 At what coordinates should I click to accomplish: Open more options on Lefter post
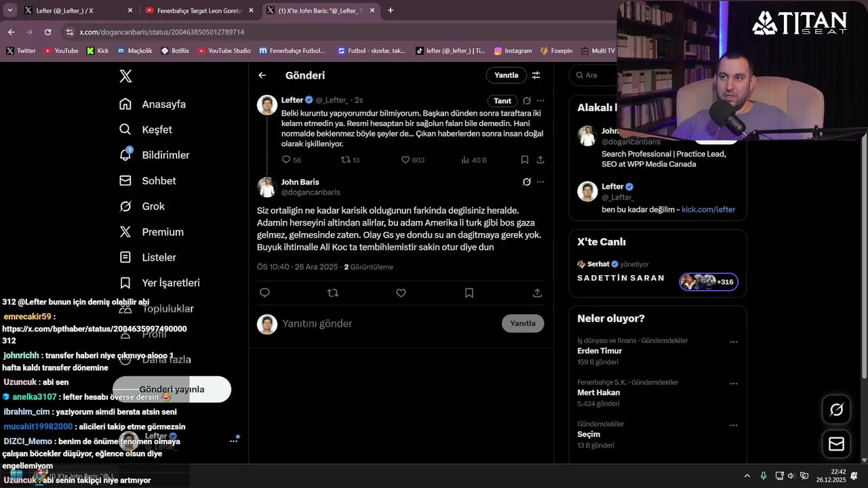(540, 101)
